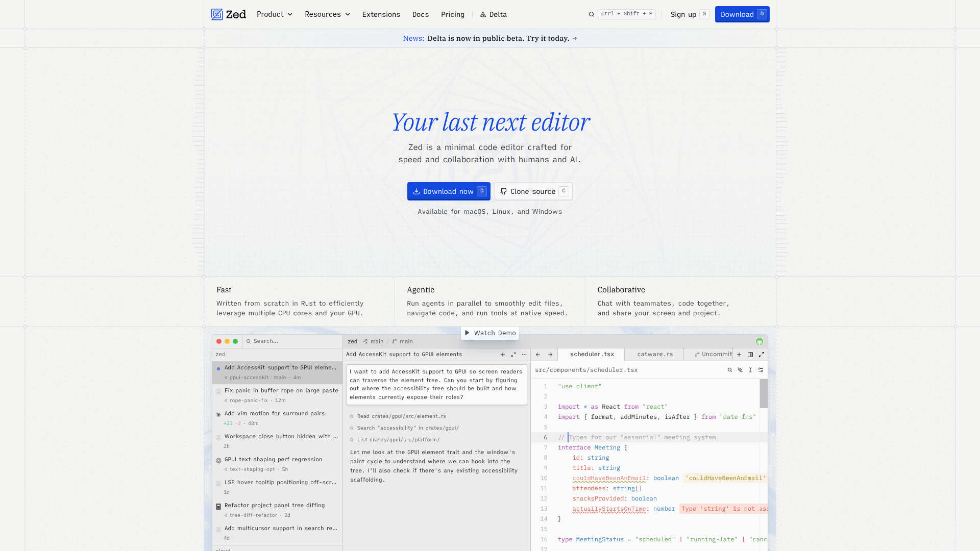The height and width of the screenshot is (551, 980).
Task: Click the 'couldHaveBeenAnEmail' warning hint
Action: [725, 478]
